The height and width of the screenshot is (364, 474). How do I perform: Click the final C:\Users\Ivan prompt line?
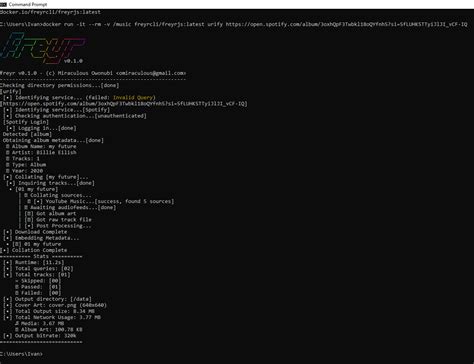tap(21, 354)
